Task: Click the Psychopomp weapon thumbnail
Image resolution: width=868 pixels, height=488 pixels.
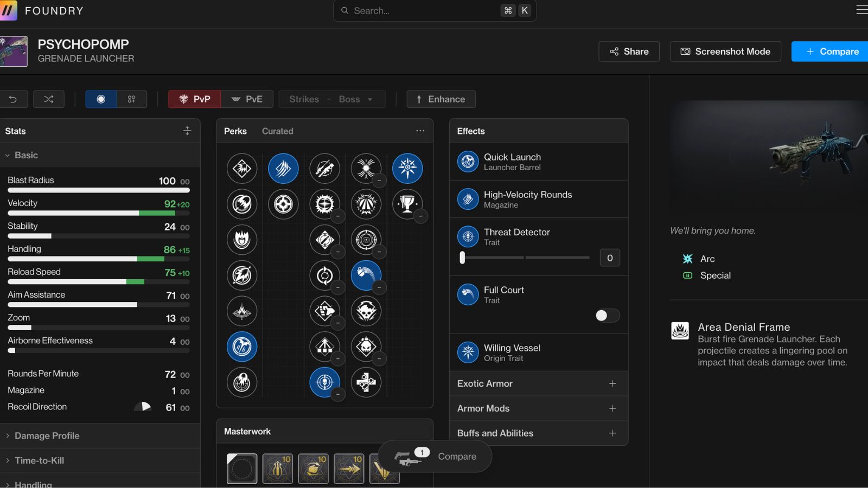Action: tap(14, 52)
